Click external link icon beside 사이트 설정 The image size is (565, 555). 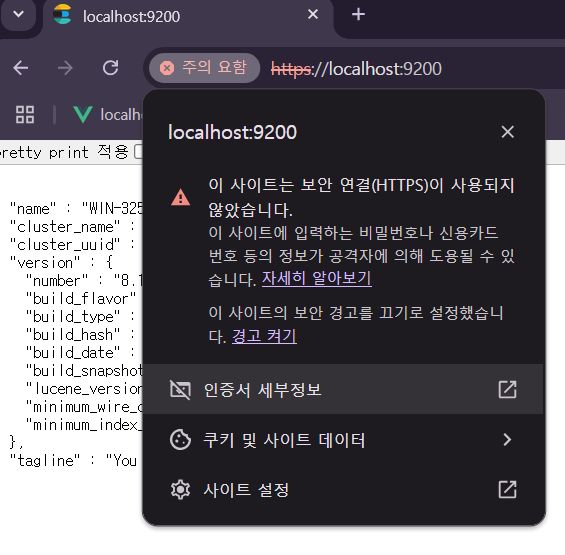point(507,489)
